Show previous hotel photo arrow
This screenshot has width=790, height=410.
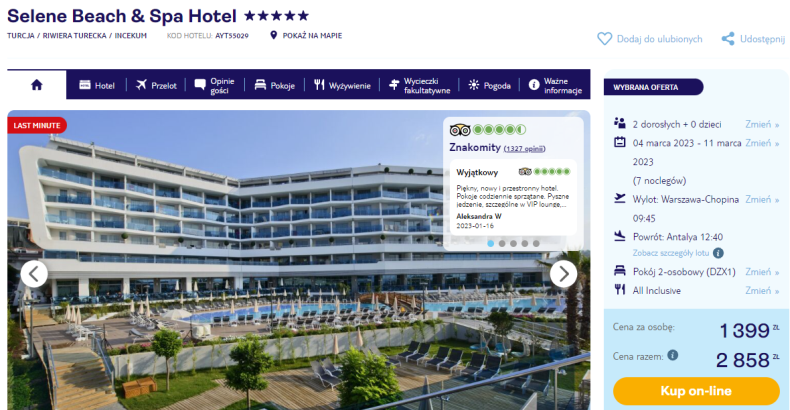[x=34, y=274]
